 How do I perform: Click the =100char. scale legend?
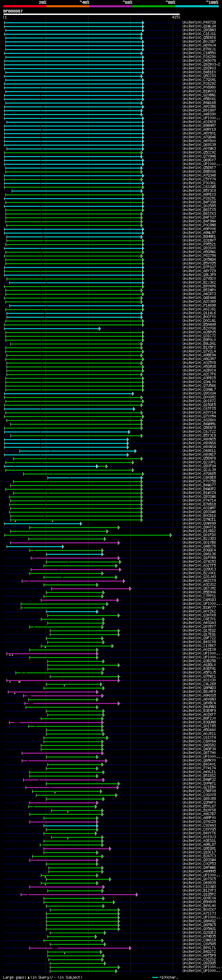165,977
